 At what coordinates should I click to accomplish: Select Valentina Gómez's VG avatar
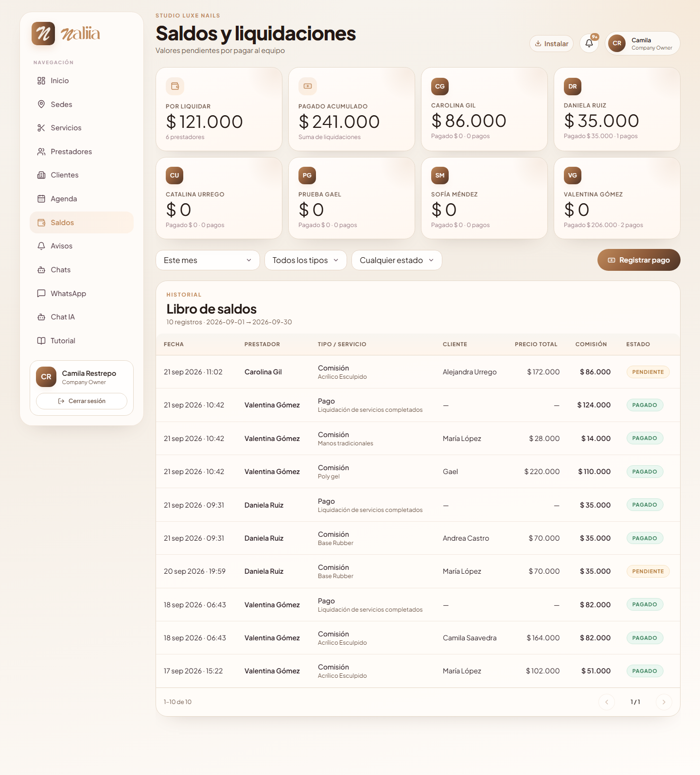tap(573, 176)
